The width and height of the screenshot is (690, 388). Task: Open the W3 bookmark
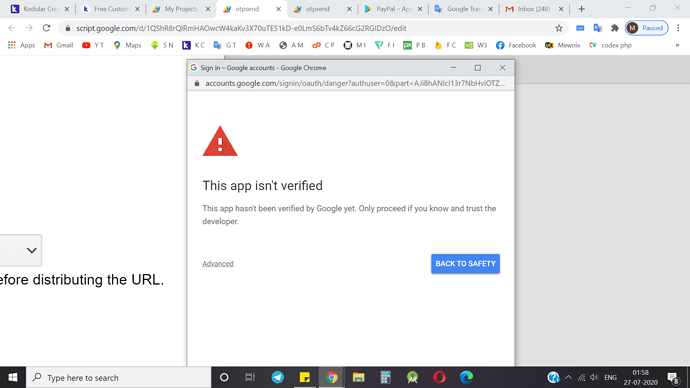(x=476, y=45)
